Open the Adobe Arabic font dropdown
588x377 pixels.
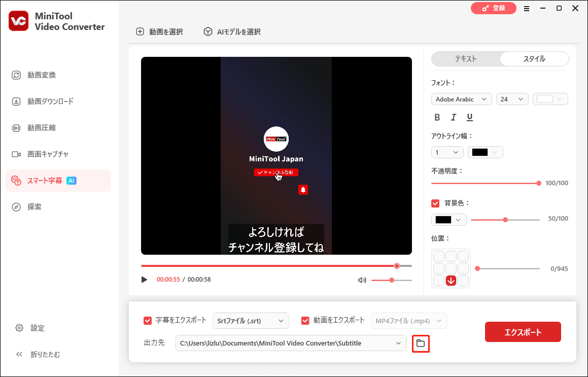coord(462,99)
